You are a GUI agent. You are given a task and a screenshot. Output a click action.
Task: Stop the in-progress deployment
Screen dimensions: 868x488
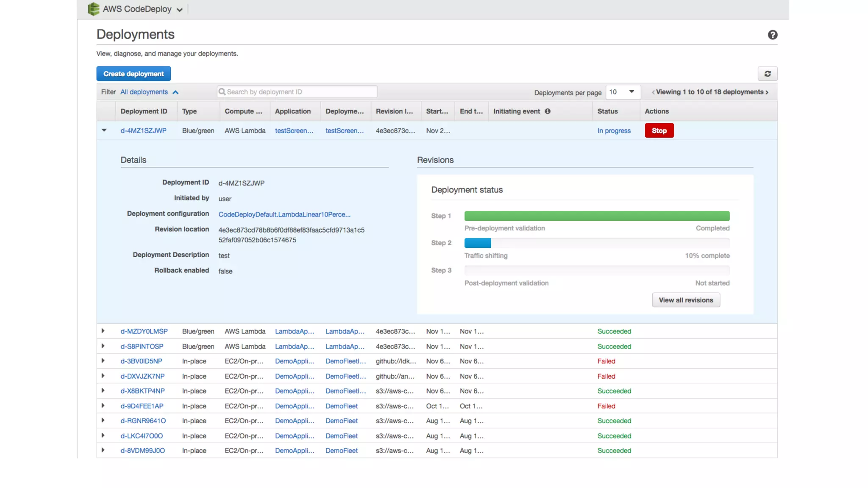click(659, 130)
